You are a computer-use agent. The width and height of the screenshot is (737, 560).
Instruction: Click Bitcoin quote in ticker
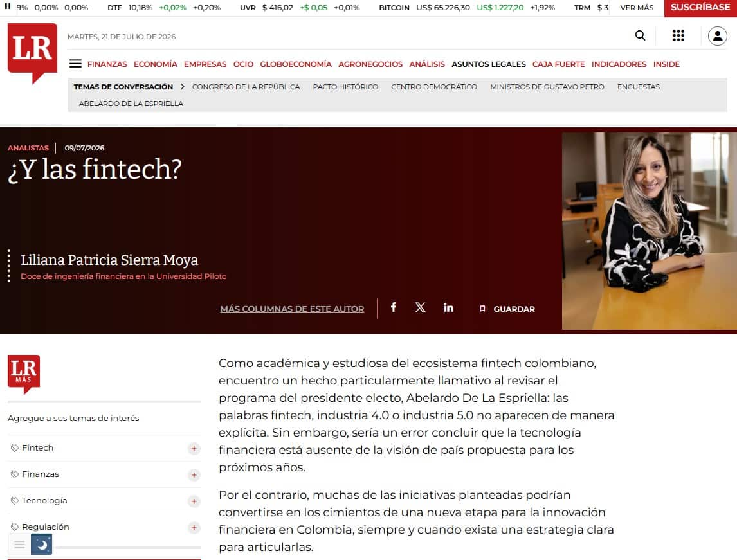[467, 8]
